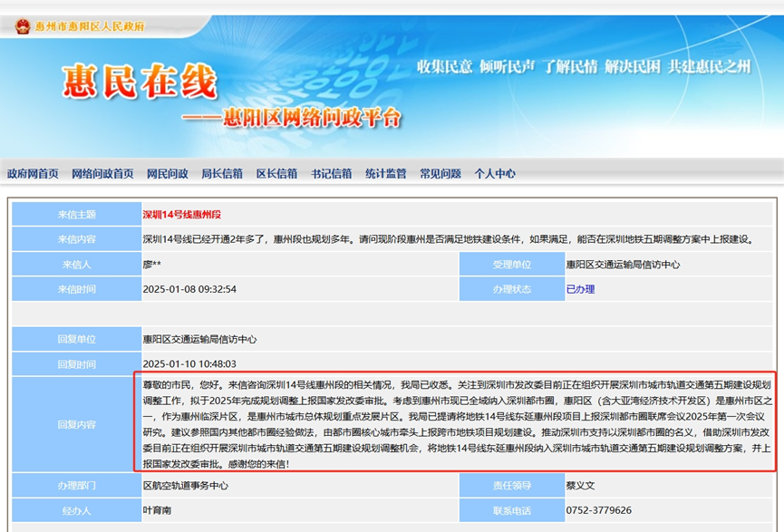Click the 责任领导 label cell

click(512, 486)
